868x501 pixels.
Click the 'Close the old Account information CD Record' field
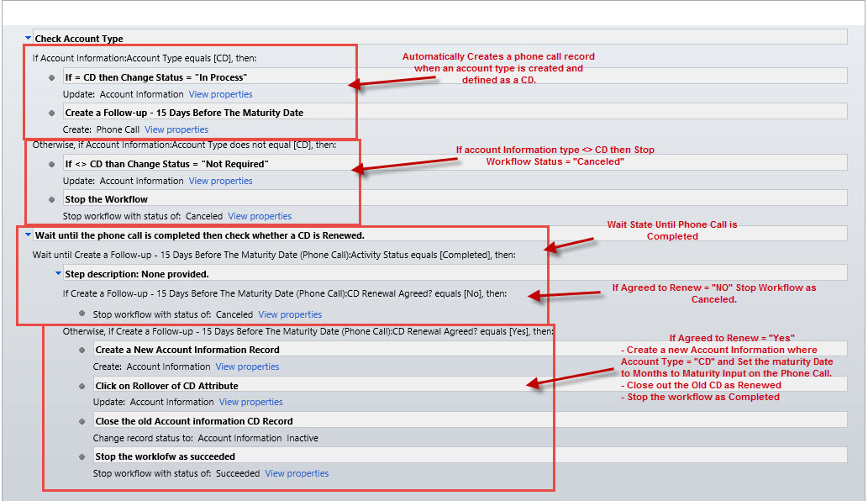[194, 421]
